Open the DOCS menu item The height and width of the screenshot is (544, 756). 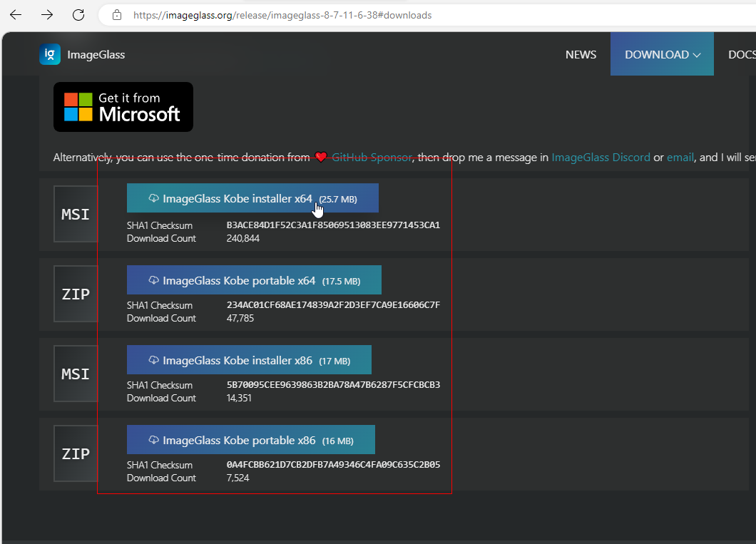click(x=742, y=55)
